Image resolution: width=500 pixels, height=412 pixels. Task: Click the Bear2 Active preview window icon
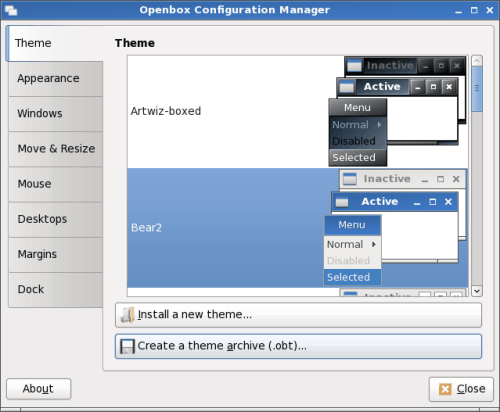tap(342, 202)
